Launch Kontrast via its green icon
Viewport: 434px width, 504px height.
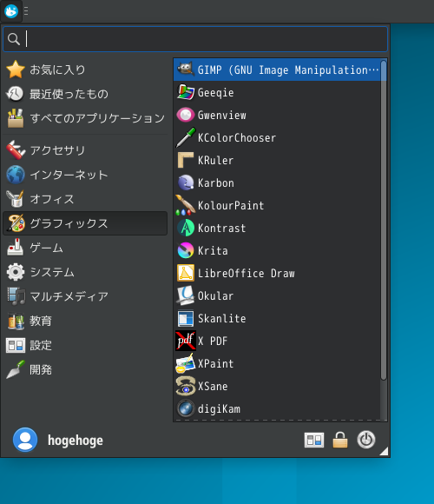coord(186,228)
